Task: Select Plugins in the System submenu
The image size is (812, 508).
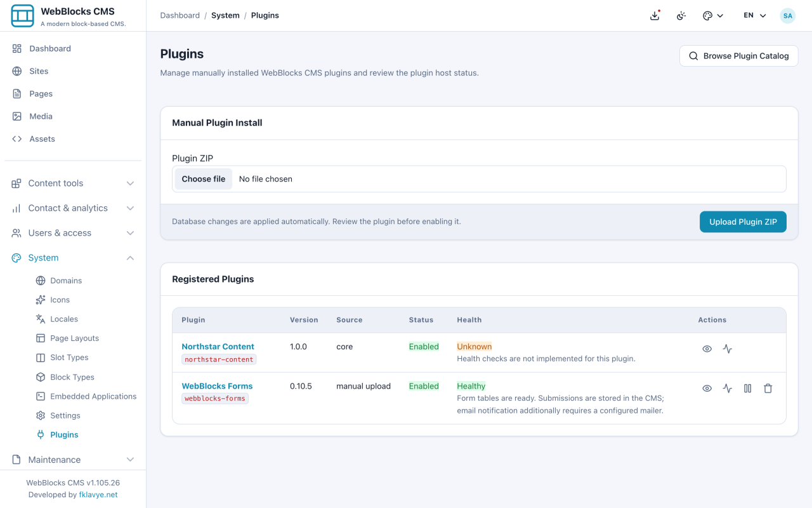Action: click(86, 434)
